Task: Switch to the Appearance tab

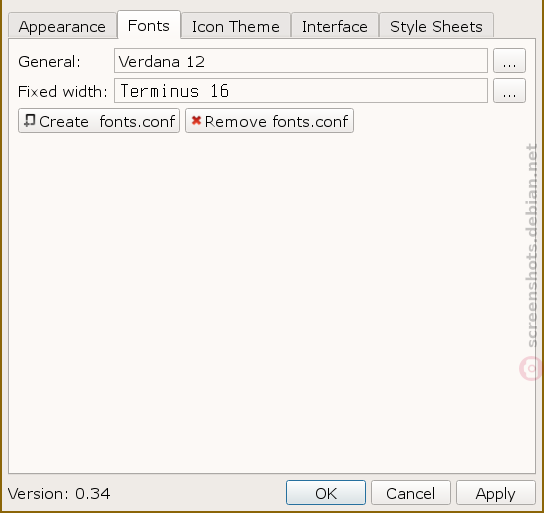Action: pos(62,26)
